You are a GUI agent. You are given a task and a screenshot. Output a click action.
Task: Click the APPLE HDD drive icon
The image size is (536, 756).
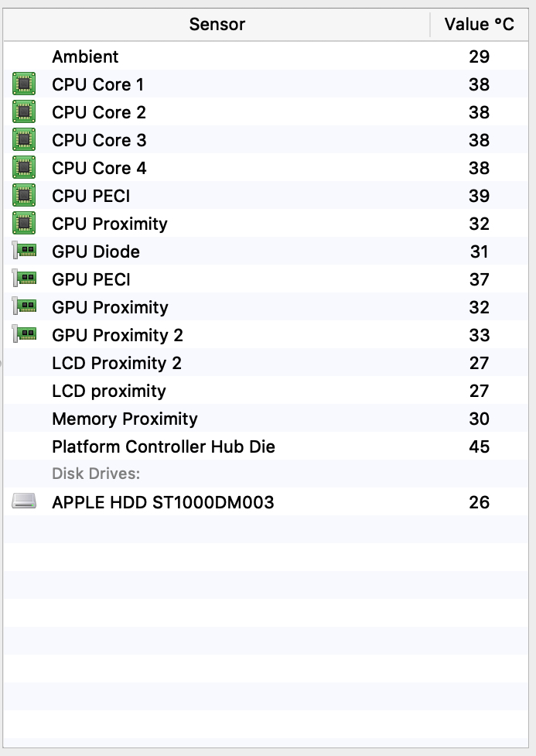[x=25, y=502]
